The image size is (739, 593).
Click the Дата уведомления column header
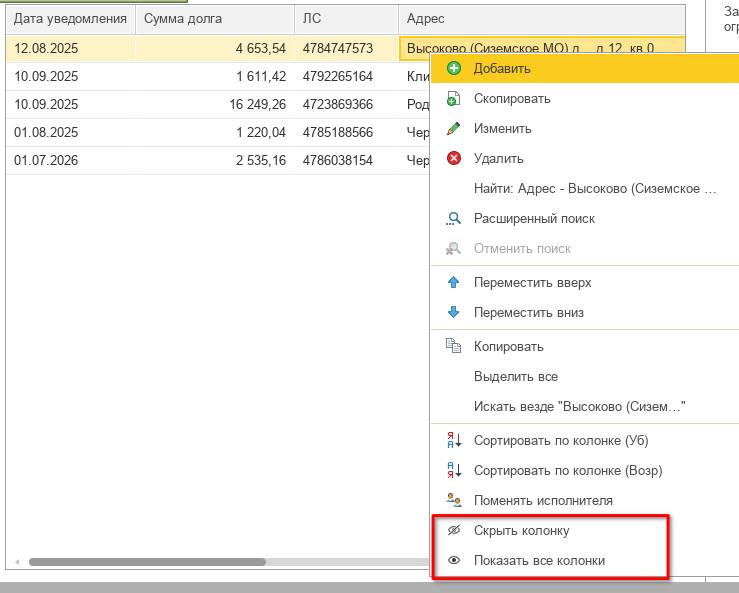point(70,19)
